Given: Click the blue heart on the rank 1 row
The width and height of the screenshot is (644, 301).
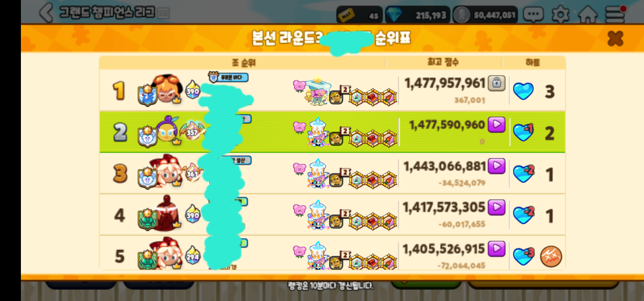Looking at the screenshot, I should (x=523, y=91).
